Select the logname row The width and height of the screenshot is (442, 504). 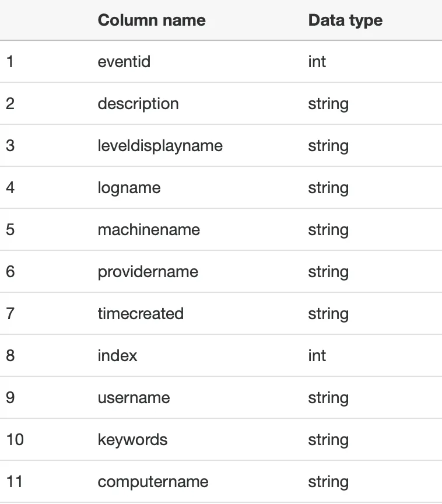point(221,187)
